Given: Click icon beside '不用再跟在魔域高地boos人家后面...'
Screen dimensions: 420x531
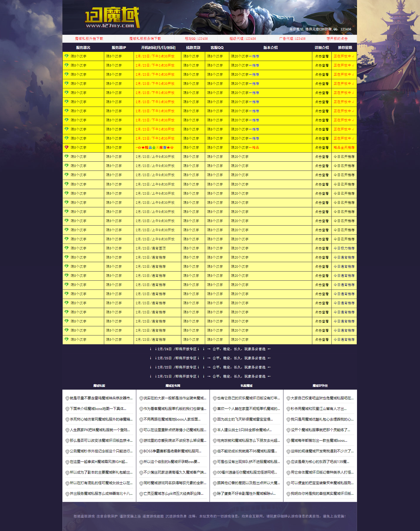Looking at the screenshot, I should 141,419.
